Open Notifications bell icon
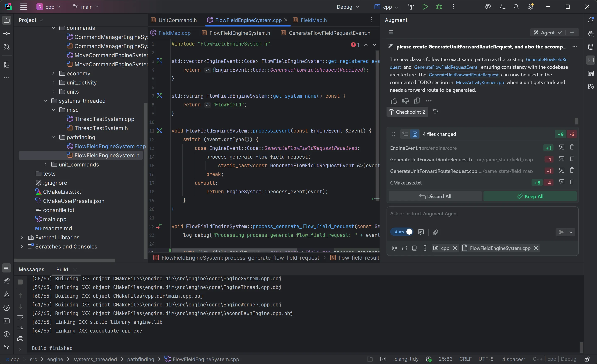 tap(591, 20)
